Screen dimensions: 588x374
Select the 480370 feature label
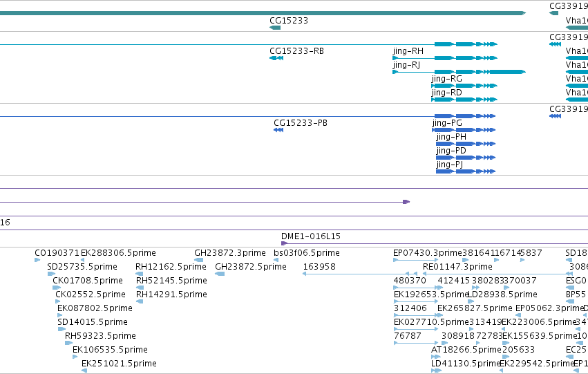(410, 281)
